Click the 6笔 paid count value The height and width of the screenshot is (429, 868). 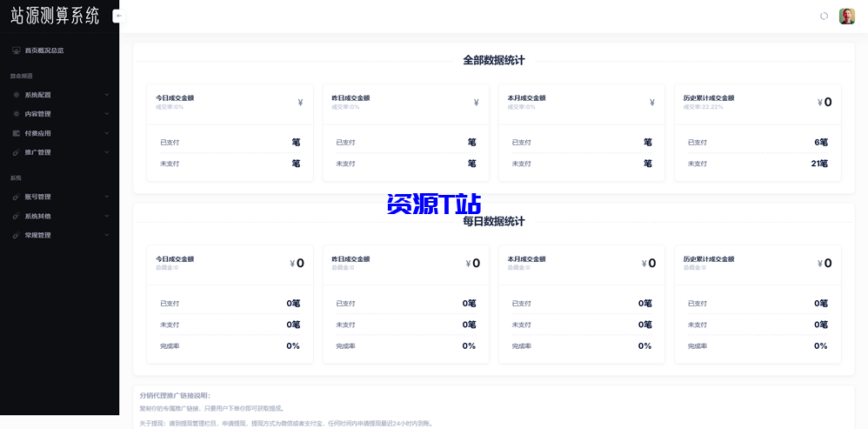pos(821,142)
